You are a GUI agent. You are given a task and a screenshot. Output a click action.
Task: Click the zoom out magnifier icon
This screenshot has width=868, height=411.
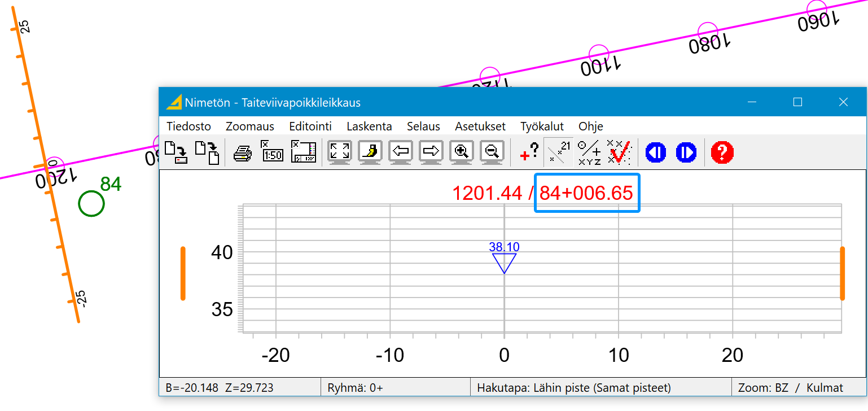pos(492,152)
